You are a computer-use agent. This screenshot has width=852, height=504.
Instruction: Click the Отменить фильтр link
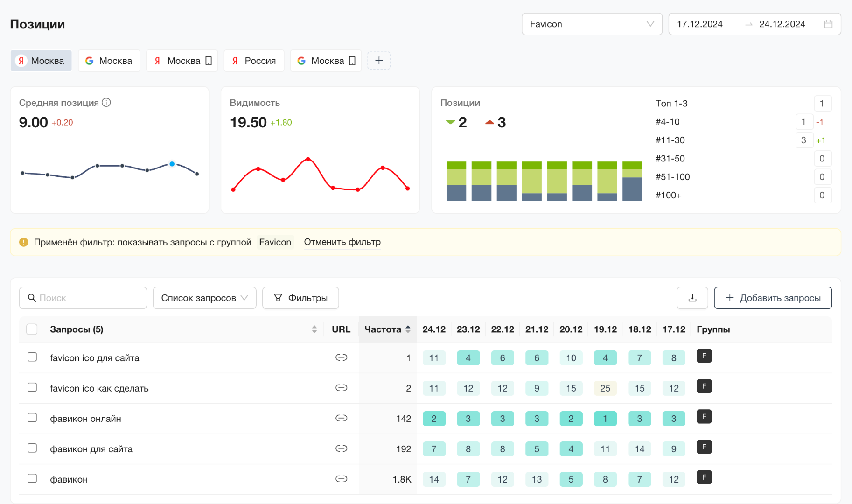pos(342,242)
